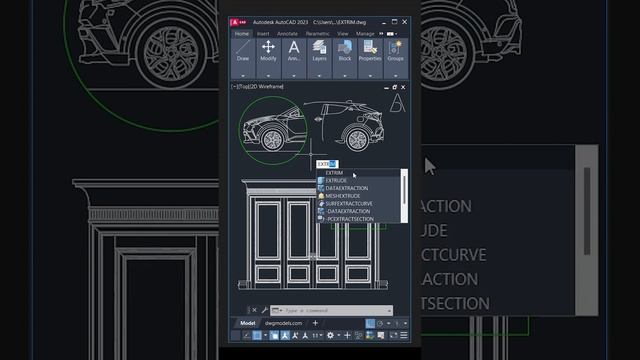Screen dimensions: 640x360
Task: Select DATAEXTRACTION from the command suggestions
Action: click(x=358, y=188)
